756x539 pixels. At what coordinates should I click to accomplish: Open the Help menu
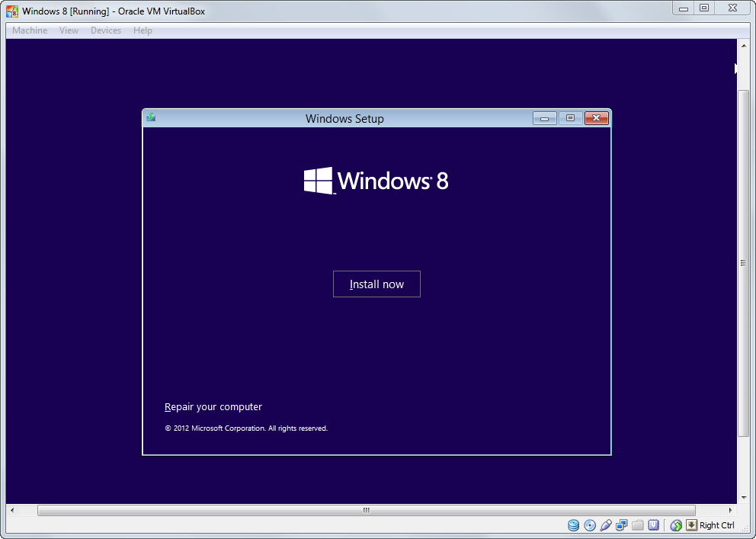[143, 30]
